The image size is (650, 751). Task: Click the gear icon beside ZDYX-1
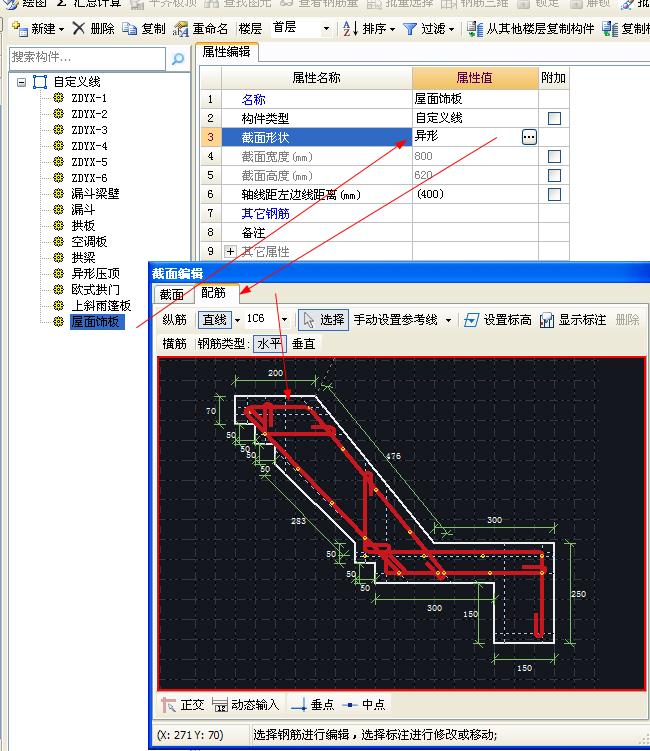click(x=58, y=98)
